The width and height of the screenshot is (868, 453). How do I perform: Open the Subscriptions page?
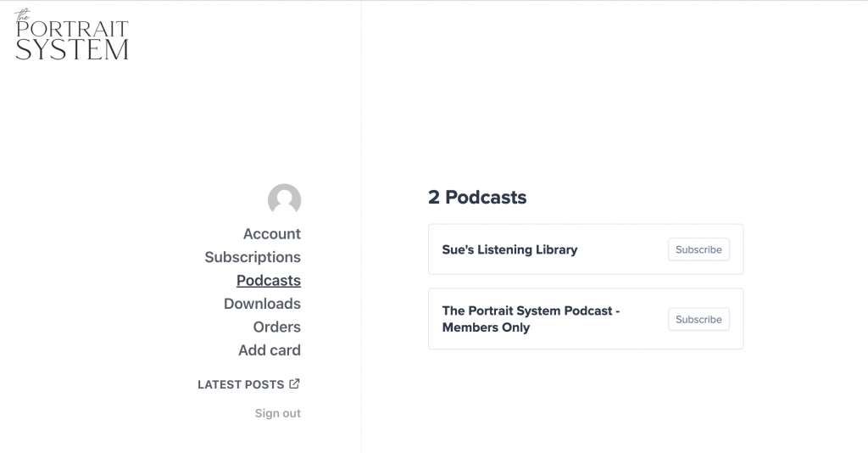pos(253,257)
